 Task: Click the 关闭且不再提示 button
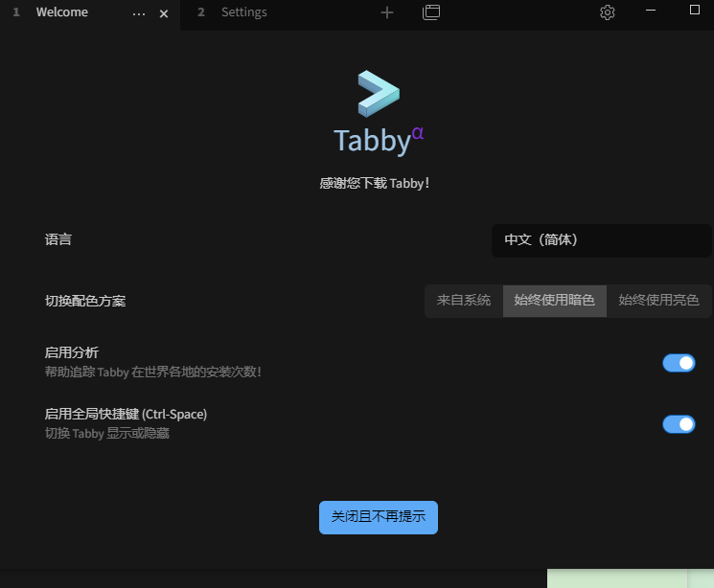[379, 517]
